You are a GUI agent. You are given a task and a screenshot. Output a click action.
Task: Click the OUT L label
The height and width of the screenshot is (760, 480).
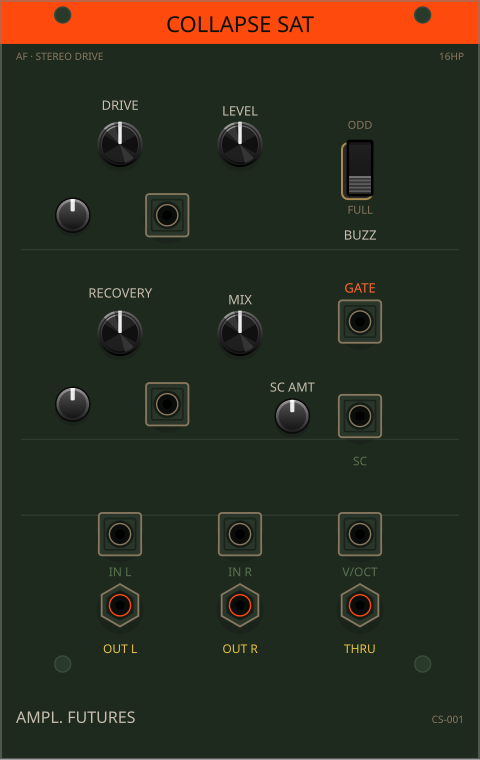point(120,649)
